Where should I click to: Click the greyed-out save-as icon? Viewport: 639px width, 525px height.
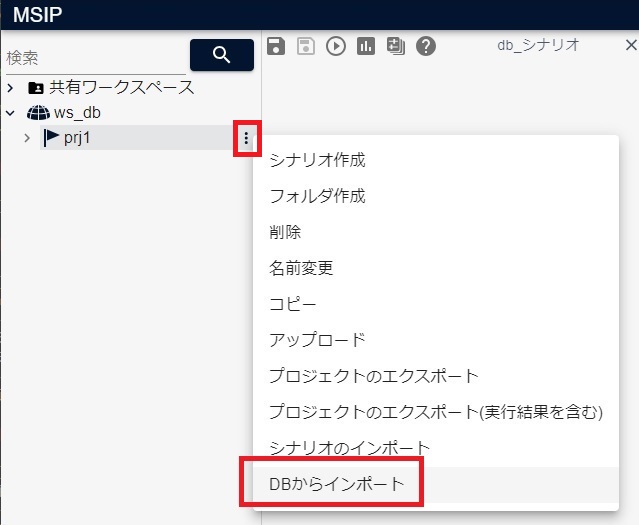click(306, 46)
